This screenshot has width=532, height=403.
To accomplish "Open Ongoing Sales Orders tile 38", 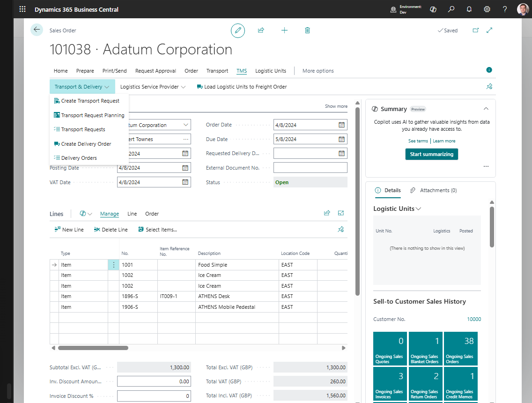I will (x=461, y=348).
